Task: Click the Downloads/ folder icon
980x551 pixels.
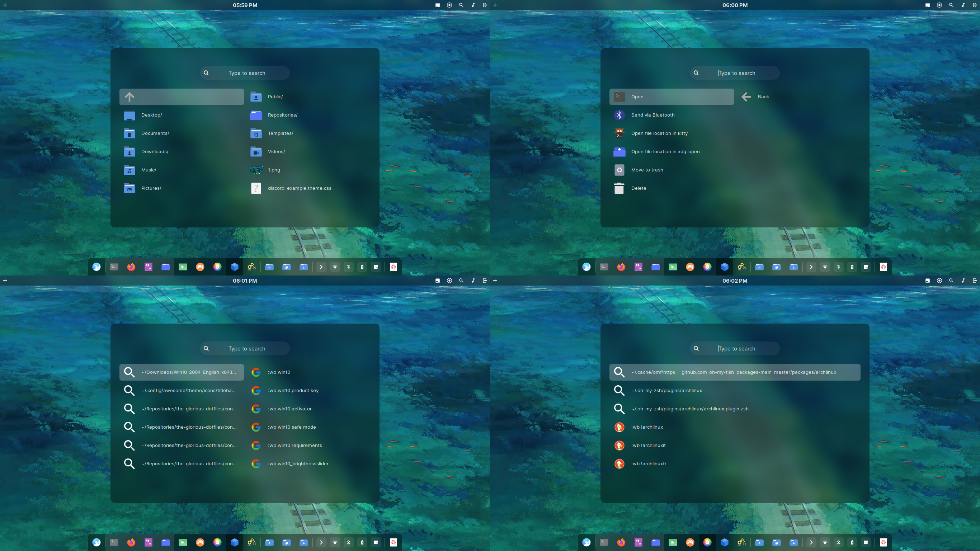Action: click(129, 151)
